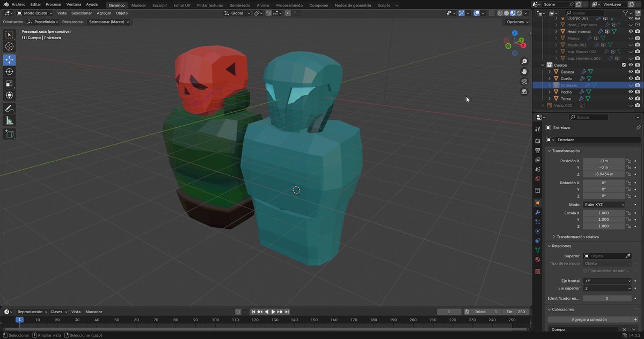Click the Superior object eyedropper icon
This screenshot has height=339, width=644.
click(628, 256)
